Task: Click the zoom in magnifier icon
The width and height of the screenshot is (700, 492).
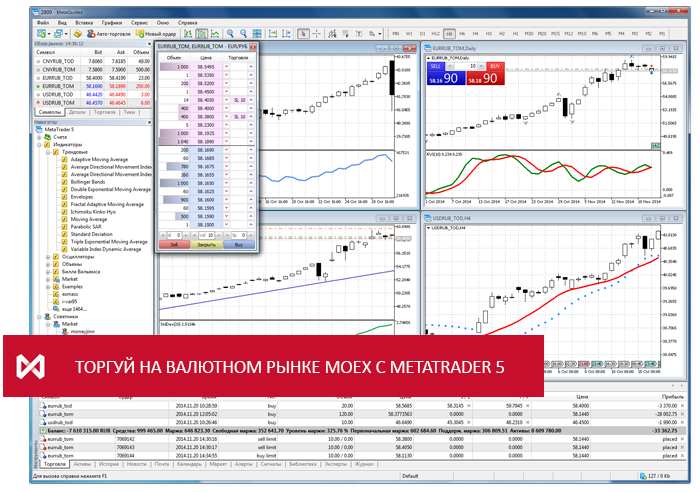Action: pos(230,33)
